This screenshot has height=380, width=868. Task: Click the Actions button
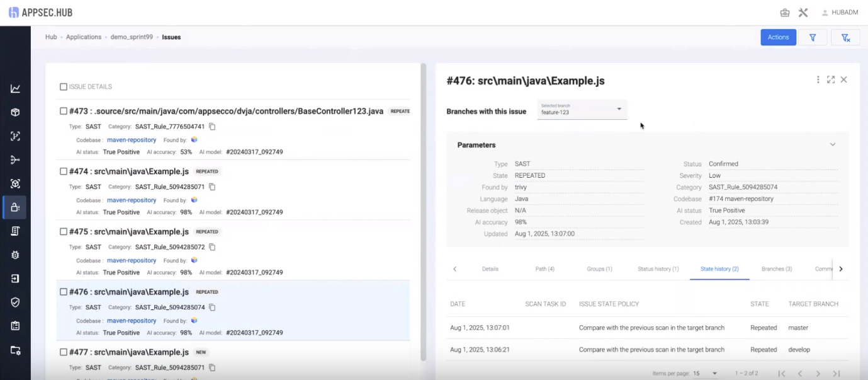[x=777, y=37]
